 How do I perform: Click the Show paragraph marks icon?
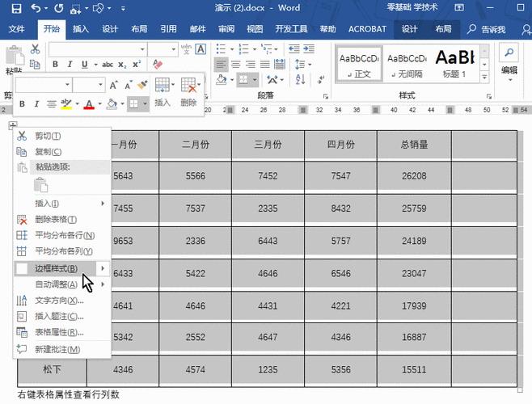[x=321, y=80]
